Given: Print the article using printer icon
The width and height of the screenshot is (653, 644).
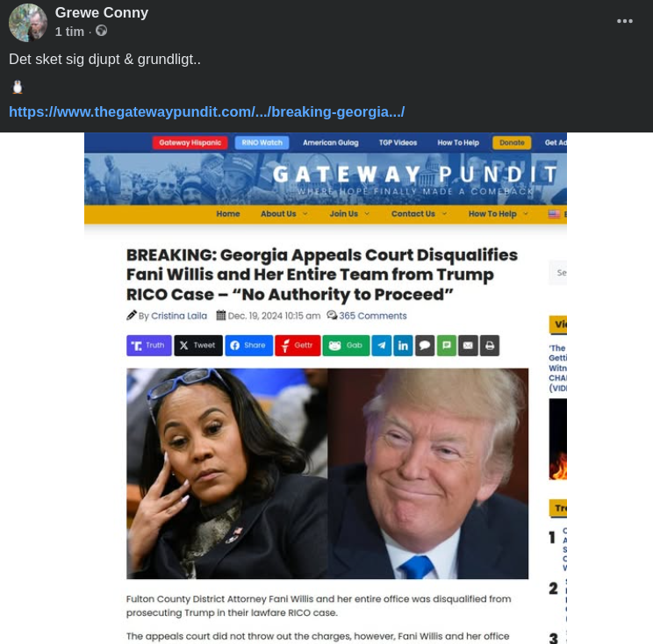Looking at the screenshot, I should 490,346.
